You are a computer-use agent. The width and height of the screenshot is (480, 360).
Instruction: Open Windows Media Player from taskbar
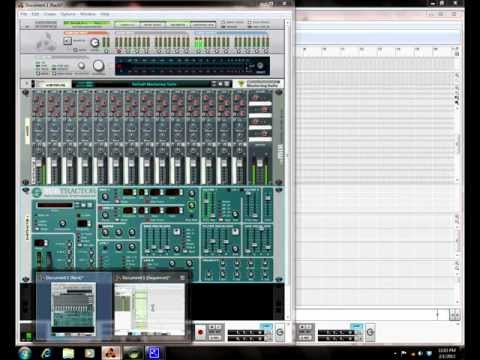coord(89,353)
